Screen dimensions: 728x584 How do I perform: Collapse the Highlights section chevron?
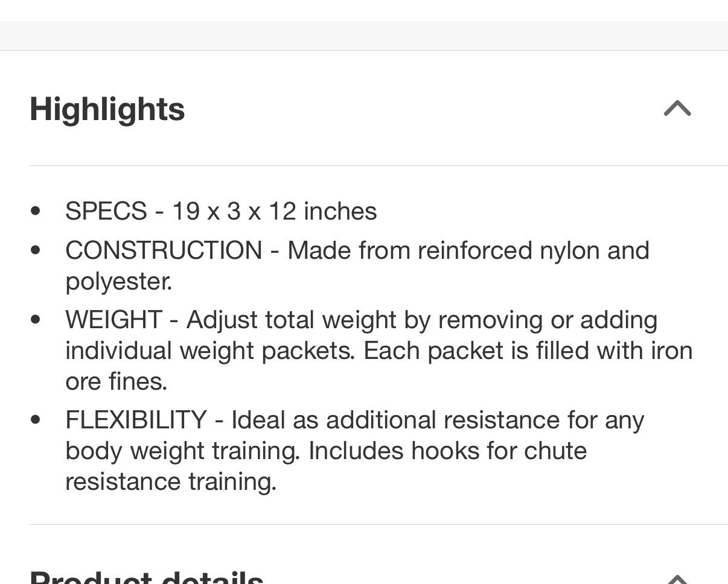click(x=677, y=109)
